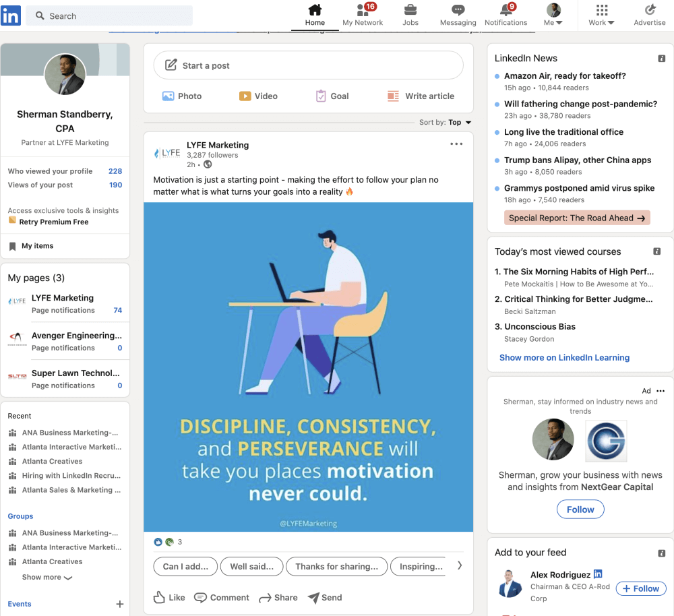Open Special Report: The Road Ahead
This screenshot has height=616, width=674.
(577, 218)
